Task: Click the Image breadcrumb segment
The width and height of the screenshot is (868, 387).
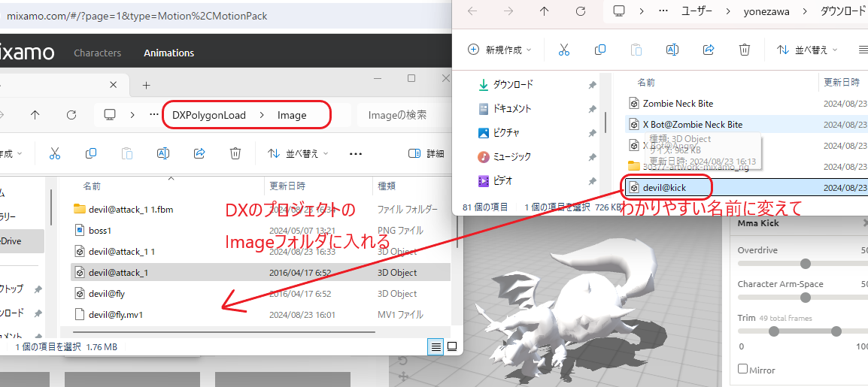Action: click(292, 116)
